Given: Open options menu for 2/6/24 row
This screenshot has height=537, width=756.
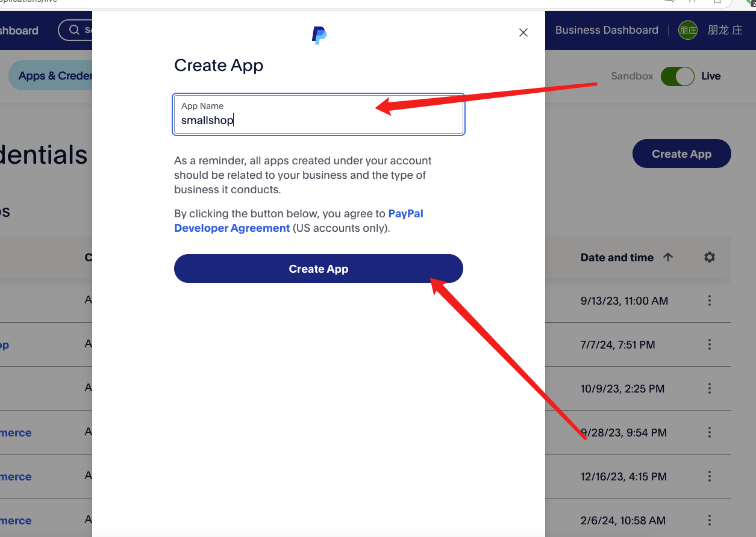Looking at the screenshot, I should coord(710,520).
